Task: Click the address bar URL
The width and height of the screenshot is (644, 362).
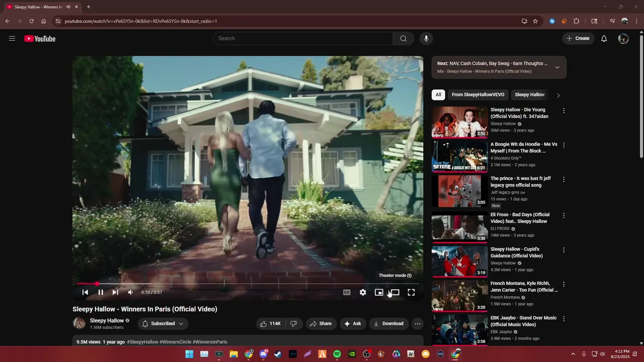Action: (x=141, y=21)
